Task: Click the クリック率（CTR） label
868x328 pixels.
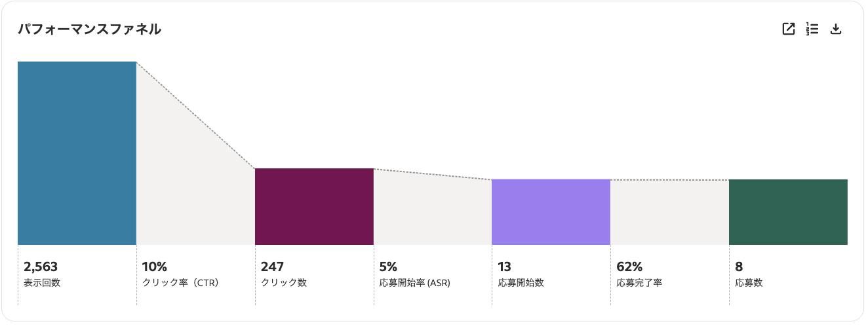Action: (x=180, y=283)
